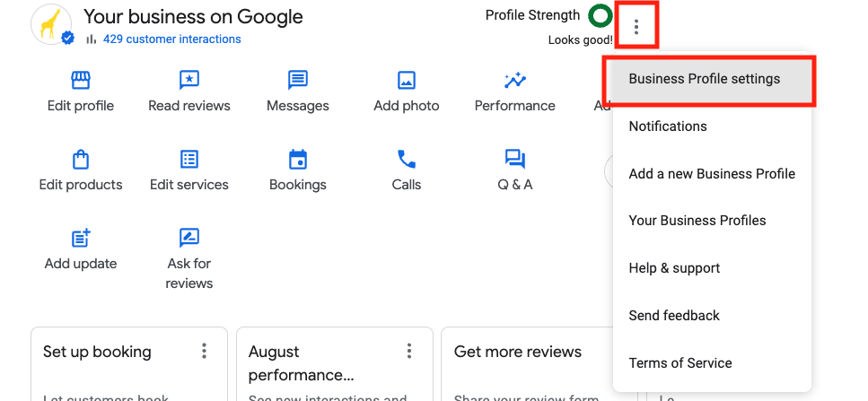This screenshot has height=401, width=868.
Task: Click Add a new Business Profile
Action: pos(712,174)
